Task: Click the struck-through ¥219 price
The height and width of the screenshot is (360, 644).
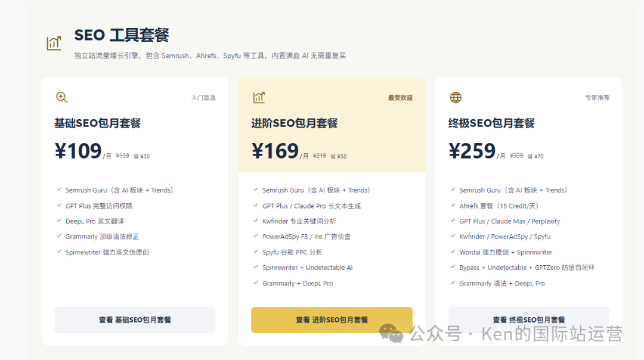Action: coord(320,156)
